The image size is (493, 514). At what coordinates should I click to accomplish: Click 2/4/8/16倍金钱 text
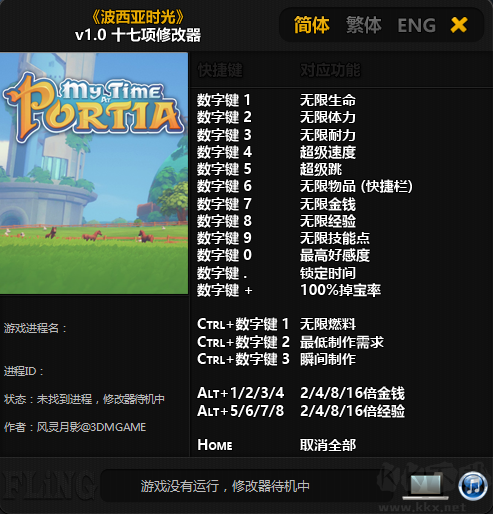(352, 393)
